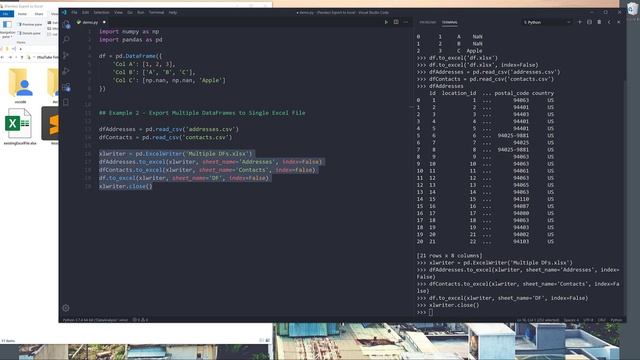Open the Search view in the activity bar
Viewport: 640px width, 360px height.
pos(66,39)
